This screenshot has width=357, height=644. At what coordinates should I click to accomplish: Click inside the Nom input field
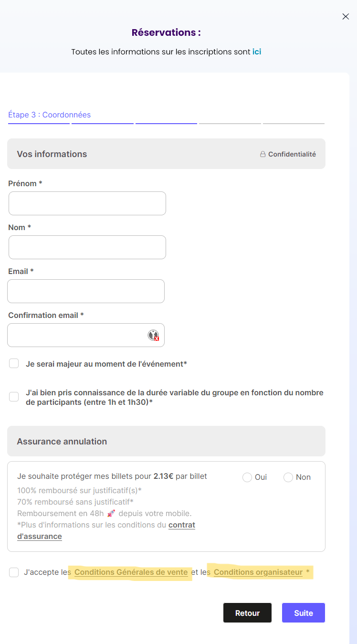click(x=87, y=247)
